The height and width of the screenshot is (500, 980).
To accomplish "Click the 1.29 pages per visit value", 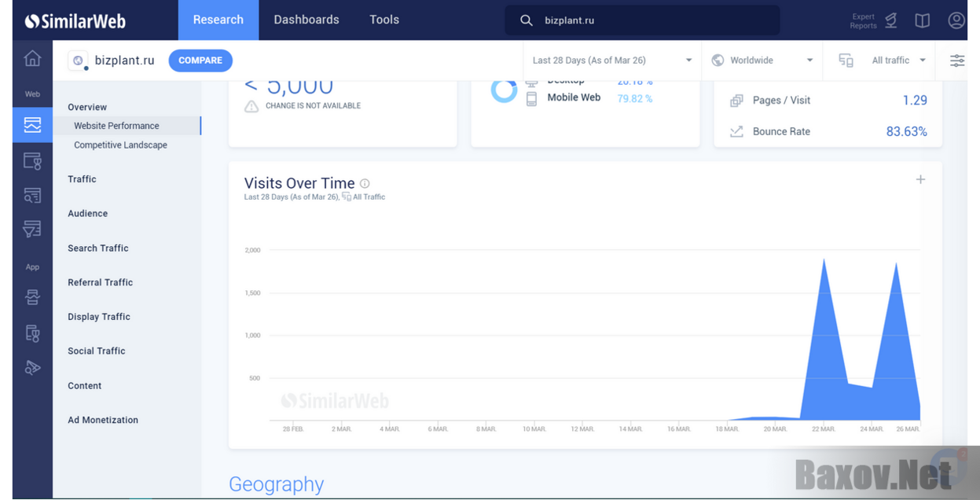I will (915, 100).
